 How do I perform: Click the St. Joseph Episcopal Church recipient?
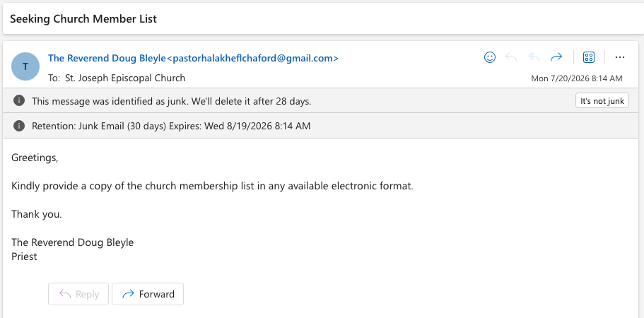click(125, 78)
